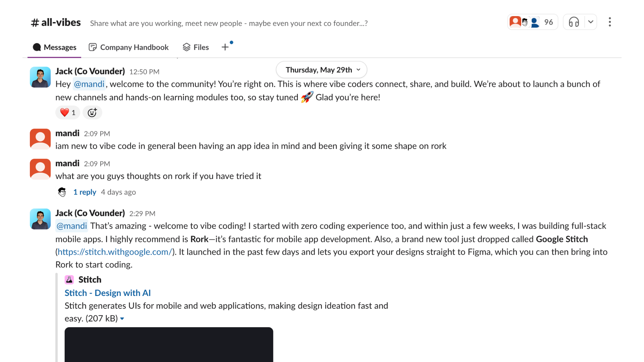Click the Stitch app icon in the preview
Viewport: 644px width, 362px height.
pyautogui.click(x=69, y=279)
